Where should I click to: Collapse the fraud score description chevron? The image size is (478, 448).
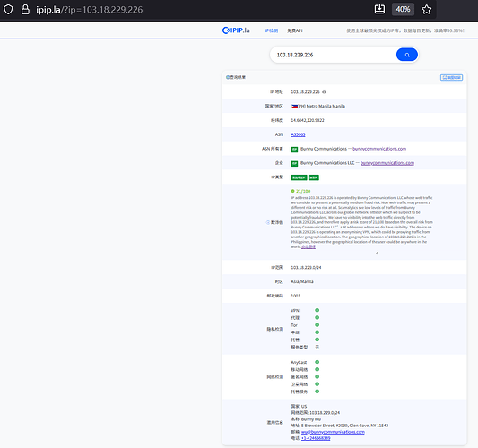pyautogui.click(x=377, y=253)
